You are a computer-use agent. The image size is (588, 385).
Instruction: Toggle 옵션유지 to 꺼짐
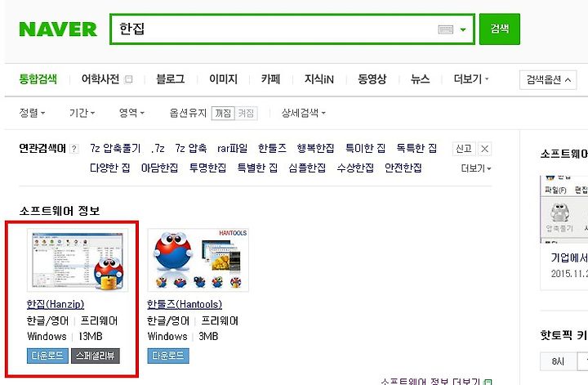tap(223, 113)
